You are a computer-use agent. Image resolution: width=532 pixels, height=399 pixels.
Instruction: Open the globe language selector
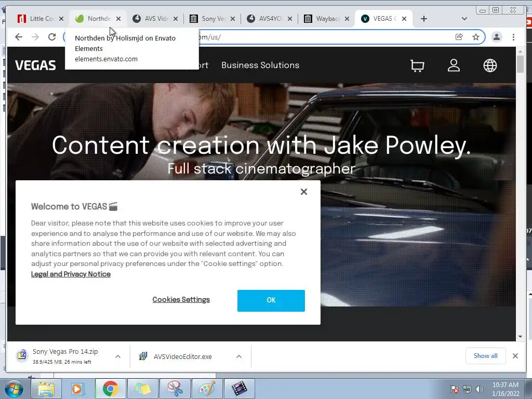pos(490,65)
